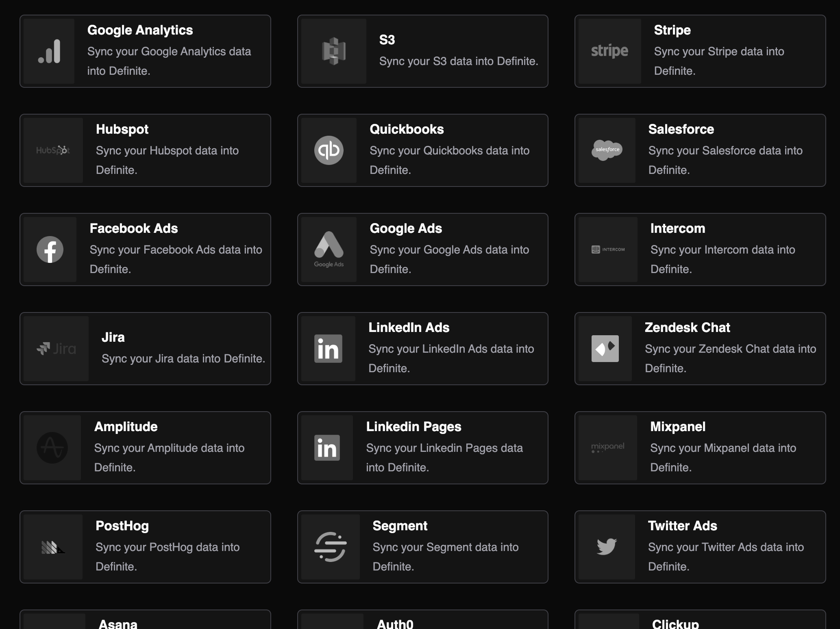Click the Twitter Ads bird icon
This screenshot has height=629, width=840.
click(607, 547)
